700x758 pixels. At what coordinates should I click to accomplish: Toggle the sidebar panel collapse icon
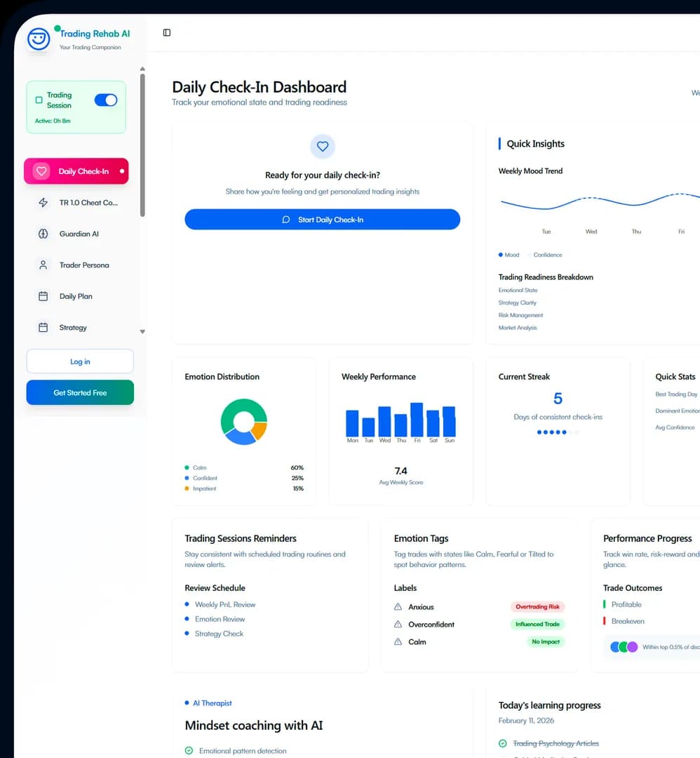(166, 32)
